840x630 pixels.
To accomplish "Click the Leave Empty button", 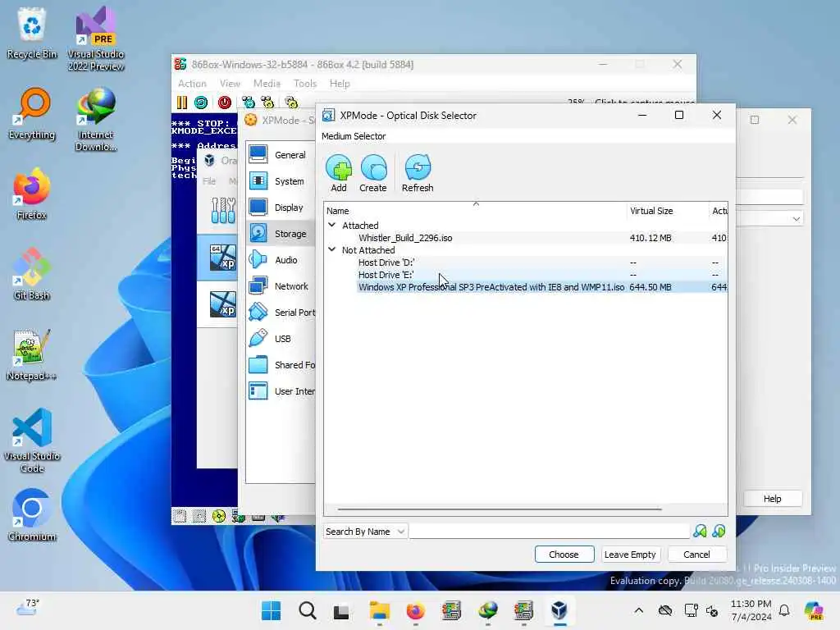I will [x=630, y=555].
